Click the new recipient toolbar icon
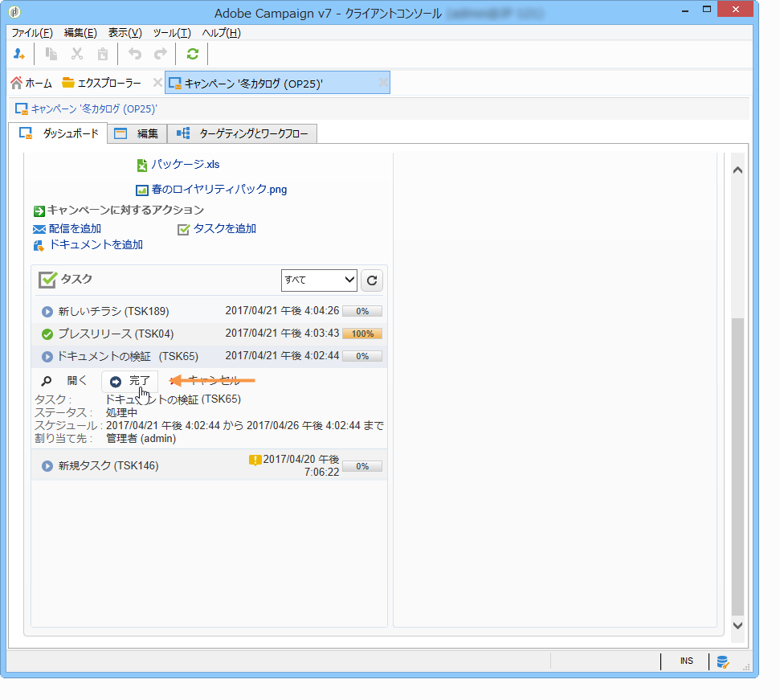 point(19,54)
